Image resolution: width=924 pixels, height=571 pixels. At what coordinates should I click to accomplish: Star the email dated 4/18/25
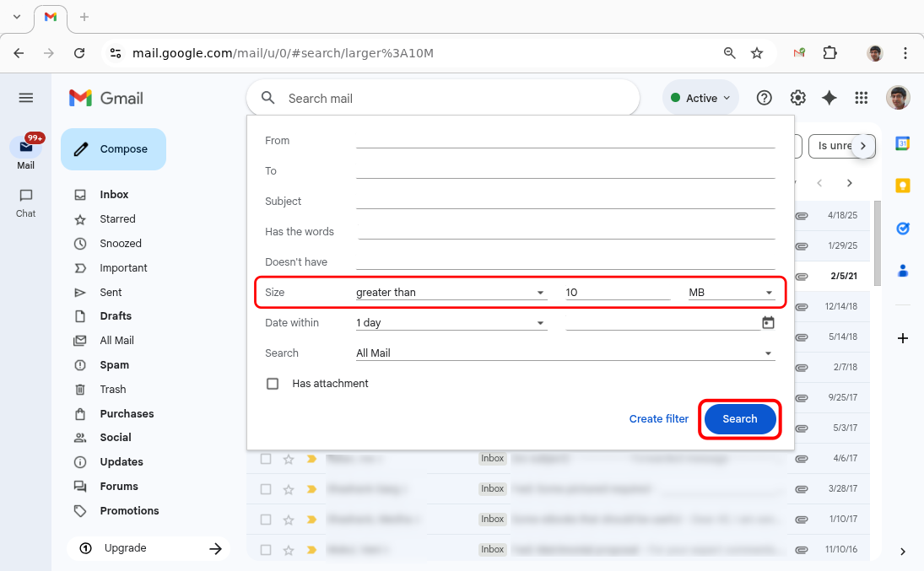289,215
